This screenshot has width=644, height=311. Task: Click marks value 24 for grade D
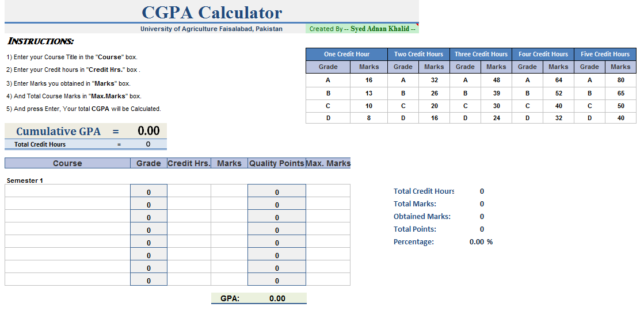(x=496, y=118)
